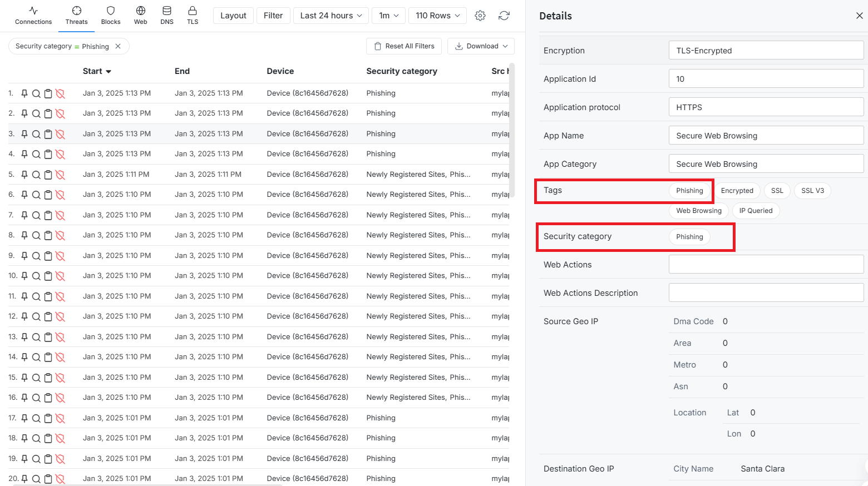Switch to the Threats tab

pos(76,16)
